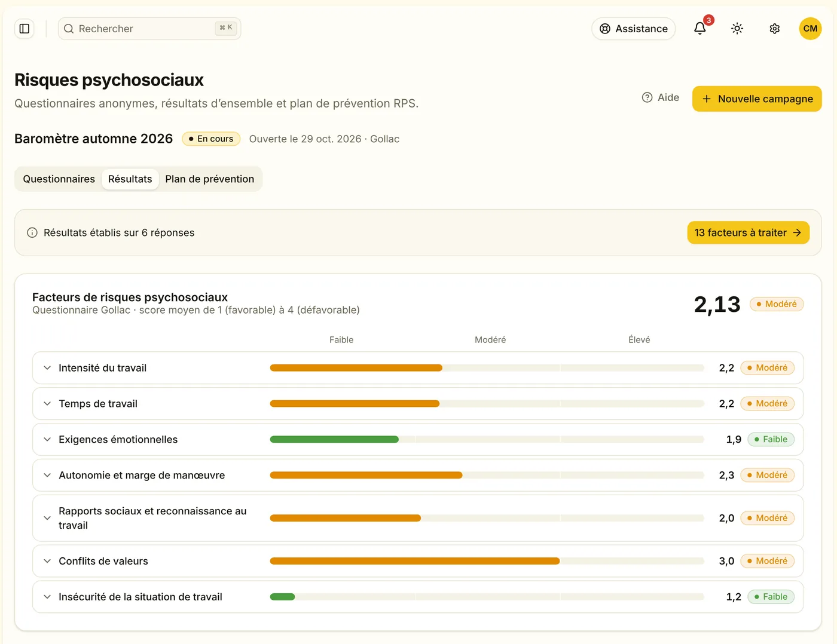
Task: Expand the Temps de travail chevron
Action: coord(47,404)
